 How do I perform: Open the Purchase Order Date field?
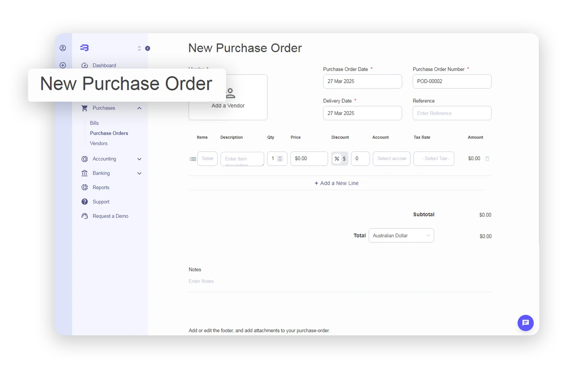(362, 81)
